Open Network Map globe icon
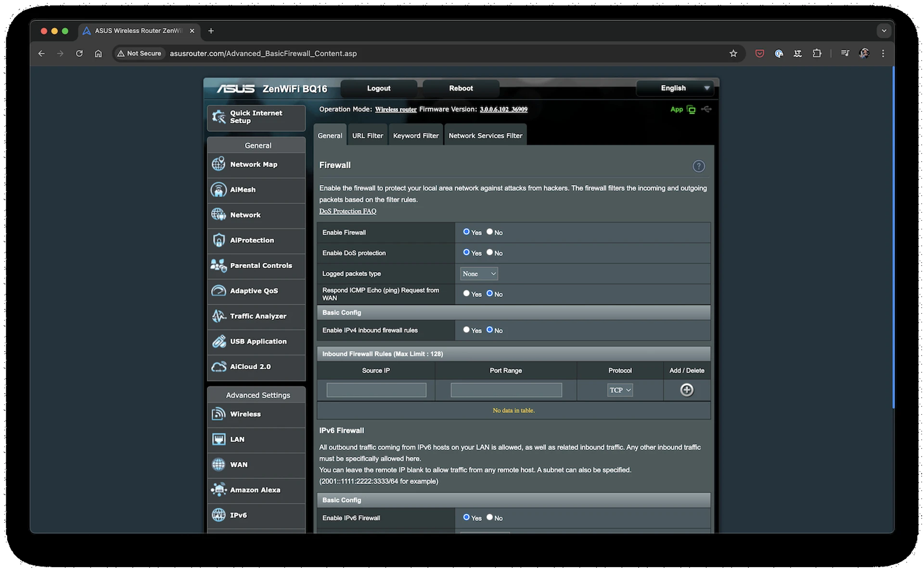The width and height of the screenshot is (924, 572). point(218,164)
